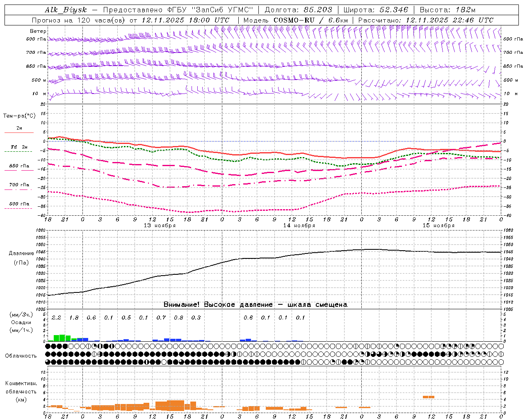This screenshot has width=525, height=420.
Task: Click the 850 гПа dashed line in the temperature legend
Action: tap(19, 170)
